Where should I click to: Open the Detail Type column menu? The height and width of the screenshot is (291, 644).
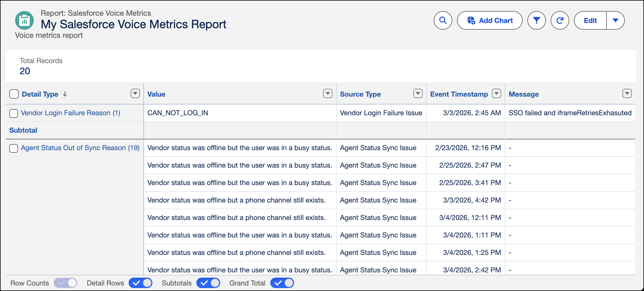tap(135, 93)
